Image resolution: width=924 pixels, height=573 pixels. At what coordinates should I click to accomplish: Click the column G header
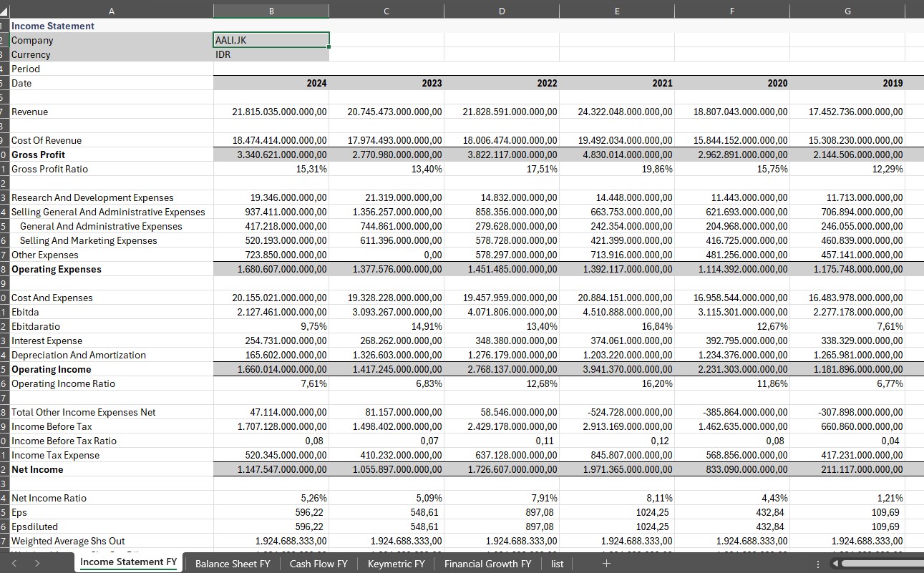click(847, 11)
